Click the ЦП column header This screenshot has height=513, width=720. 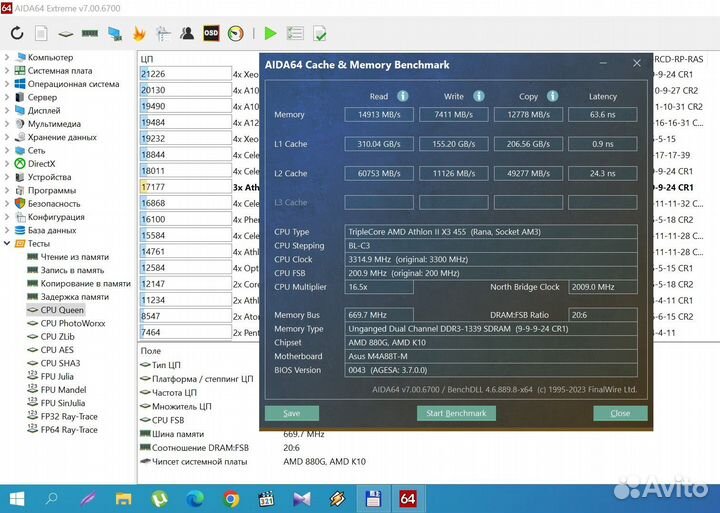pyautogui.click(x=147, y=59)
